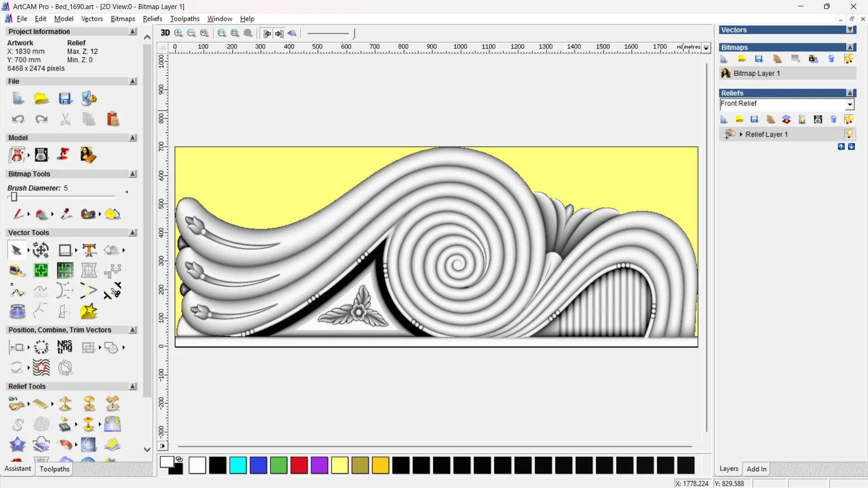
Task: Click the Merge relief layers icon
Action: click(x=786, y=119)
